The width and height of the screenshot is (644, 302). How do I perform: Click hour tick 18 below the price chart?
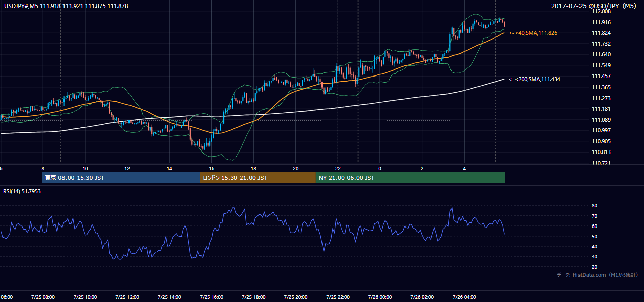254,168
